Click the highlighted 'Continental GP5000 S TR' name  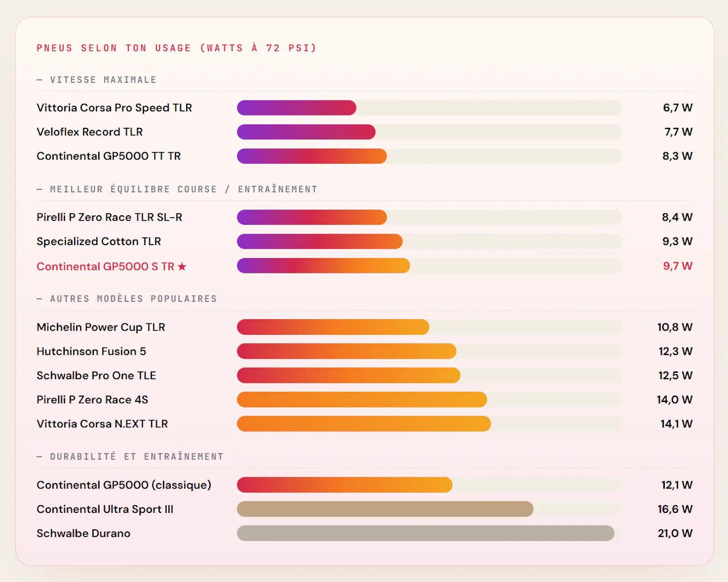tap(106, 266)
